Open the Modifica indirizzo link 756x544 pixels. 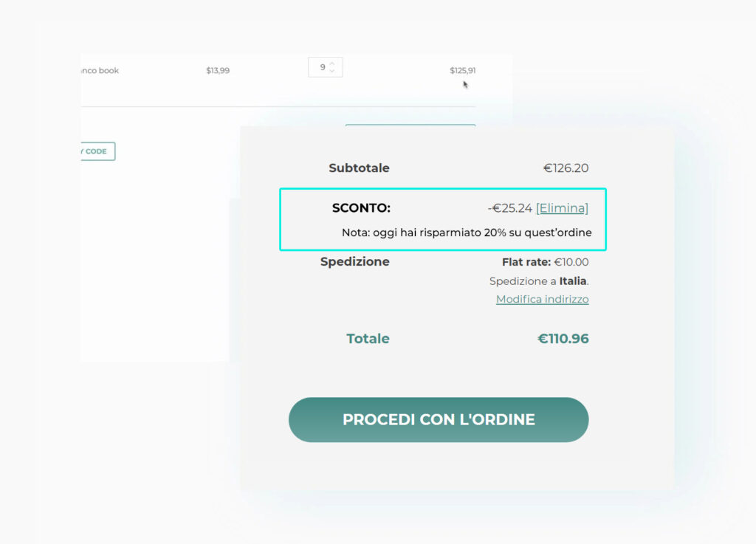(542, 299)
